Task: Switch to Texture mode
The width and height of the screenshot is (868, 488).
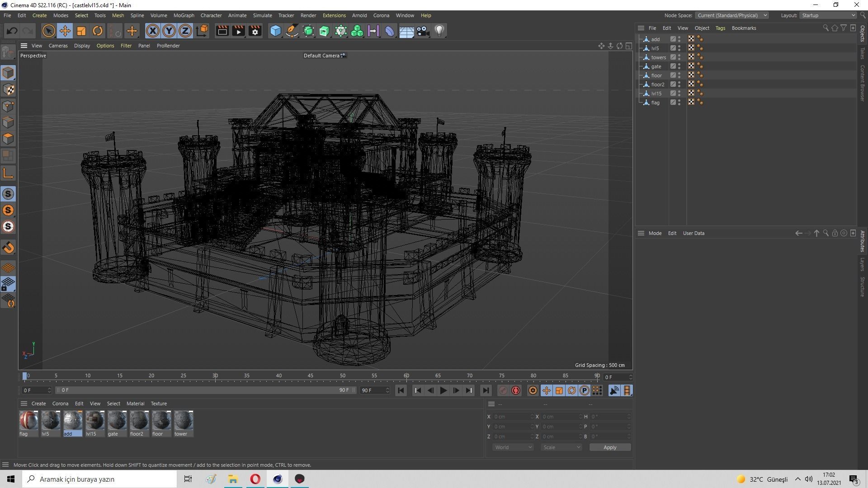Action: [8, 89]
